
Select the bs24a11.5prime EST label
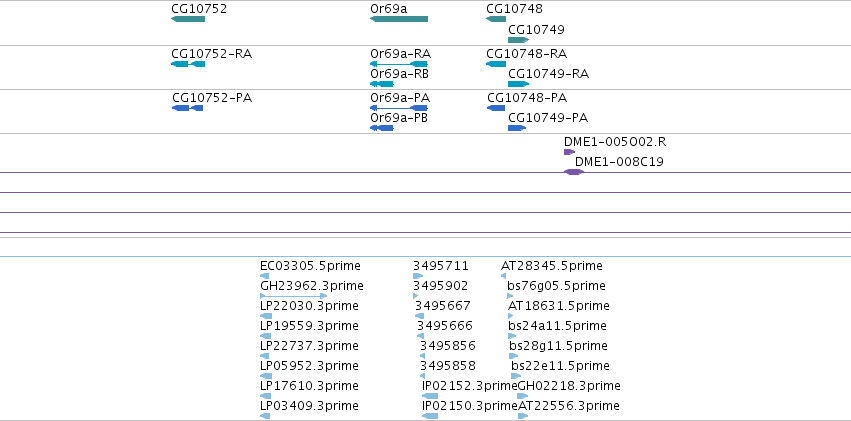(x=557, y=326)
